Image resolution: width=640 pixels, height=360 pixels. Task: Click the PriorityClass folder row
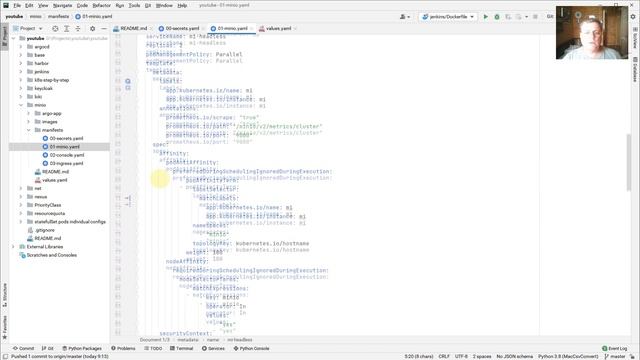click(x=59, y=205)
